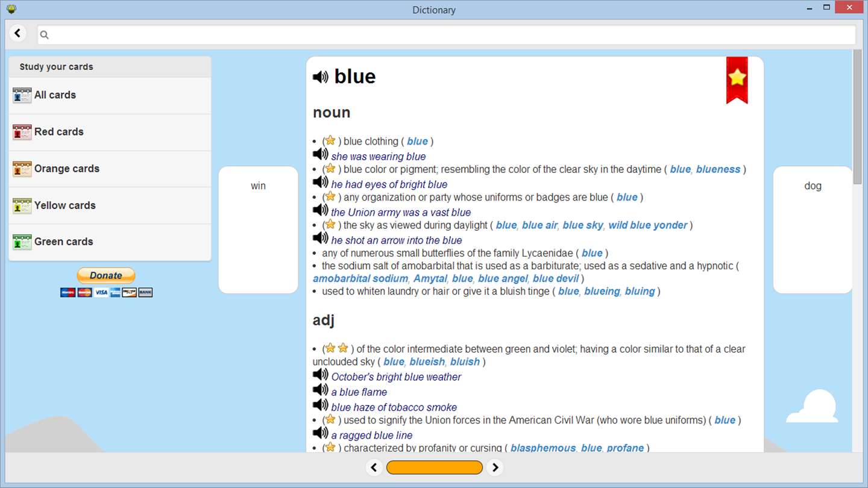
Task: Open the "Amytal" link
Action: click(430, 278)
